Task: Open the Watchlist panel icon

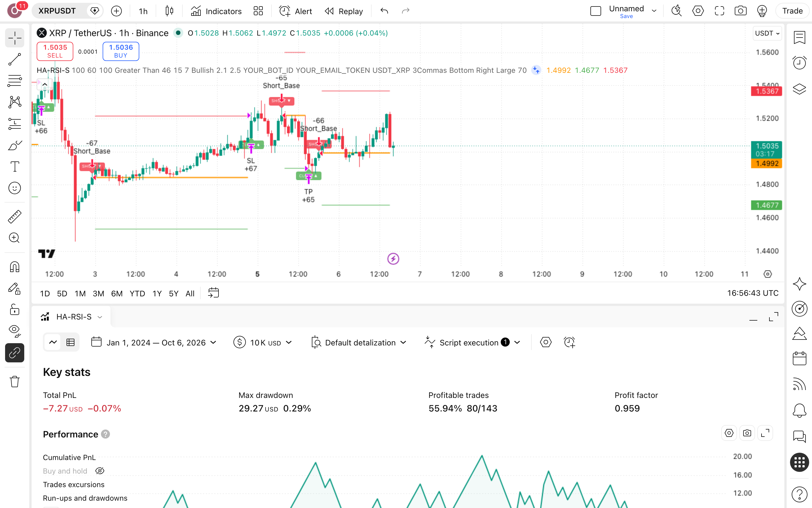Action: [799, 37]
